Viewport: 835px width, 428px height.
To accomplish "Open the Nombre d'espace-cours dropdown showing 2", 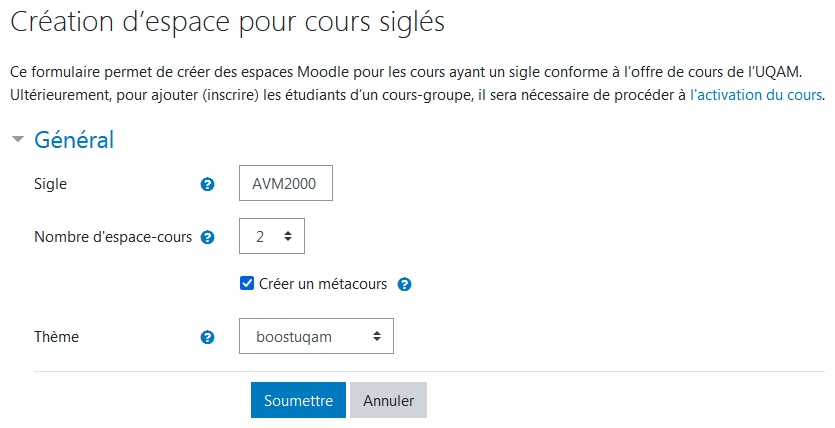I will pyautogui.click(x=272, y=236).
